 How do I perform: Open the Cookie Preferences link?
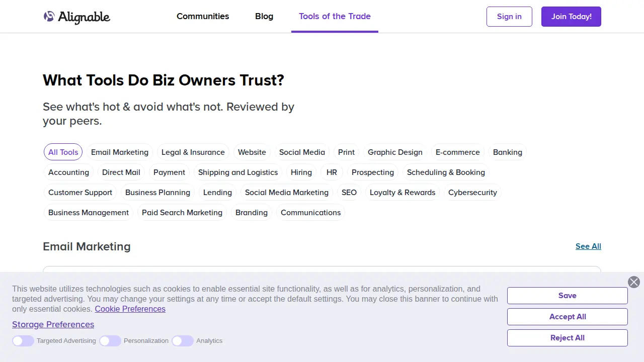(130, 309)
